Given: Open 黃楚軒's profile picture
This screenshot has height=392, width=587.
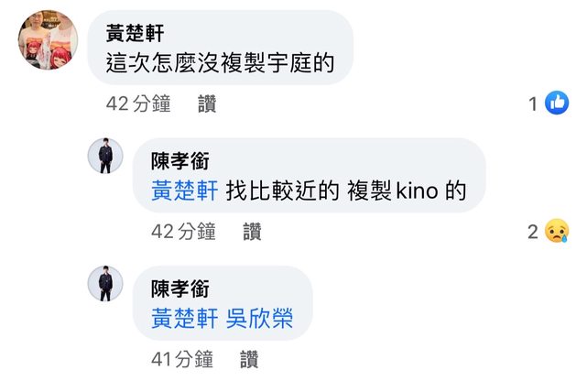Looking at the screenshot, I should point(48,39).
